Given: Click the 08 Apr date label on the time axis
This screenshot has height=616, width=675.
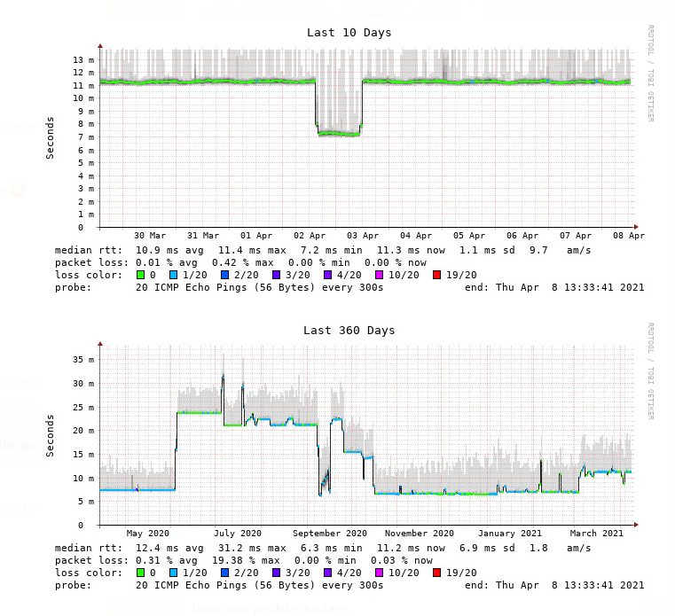Looking at the screenshot, I should tap(629, 236).
